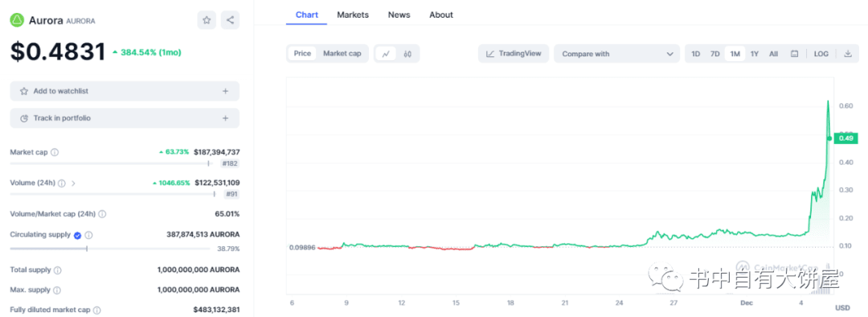Open the calendar date range picker
Image resolution: width=868 pixels, height=317 pixels.
[794, 54]
